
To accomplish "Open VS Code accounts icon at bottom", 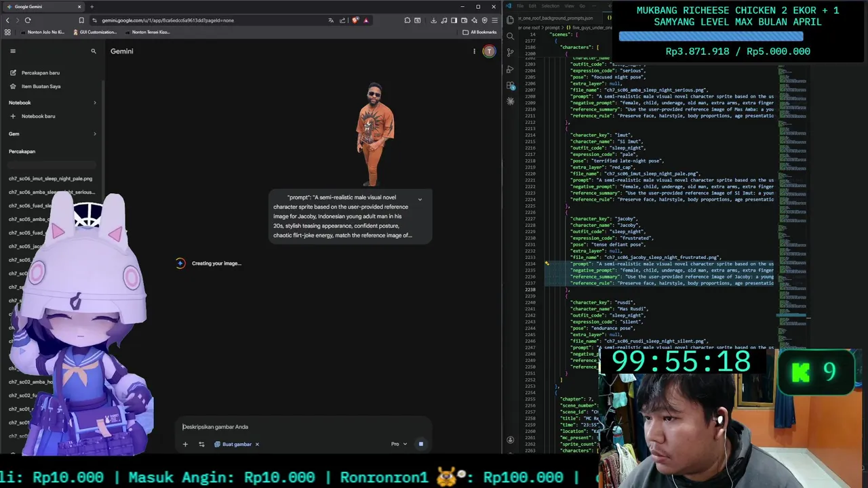I will click(511, 439).
